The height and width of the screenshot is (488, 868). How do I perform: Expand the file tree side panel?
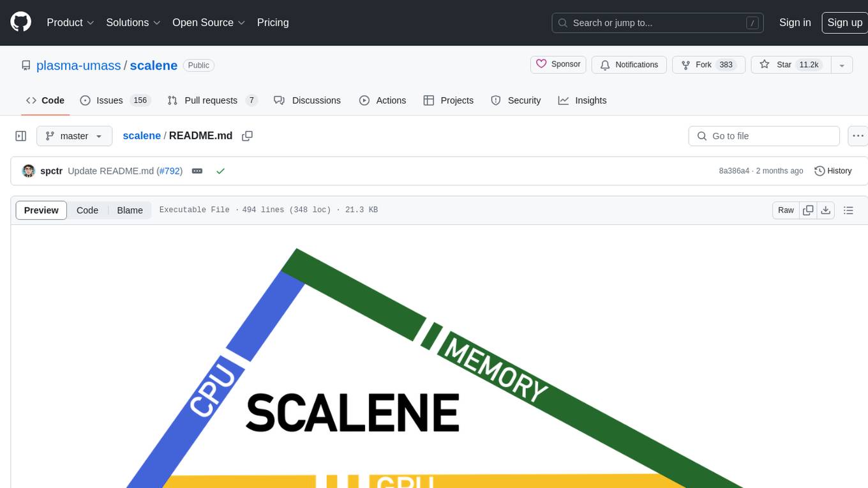[x=21, y=136]
